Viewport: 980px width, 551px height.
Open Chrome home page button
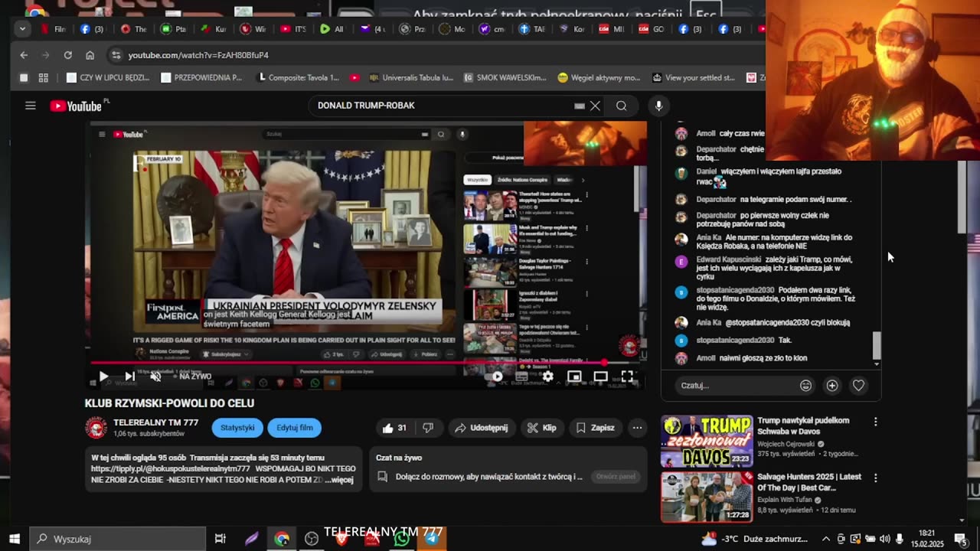tap(90, 55)
